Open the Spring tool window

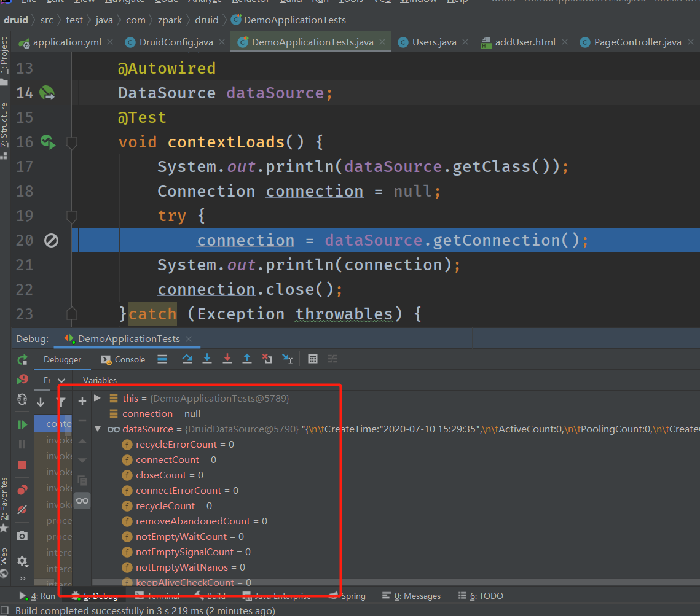pyautogui.click(x=347, y=596)
